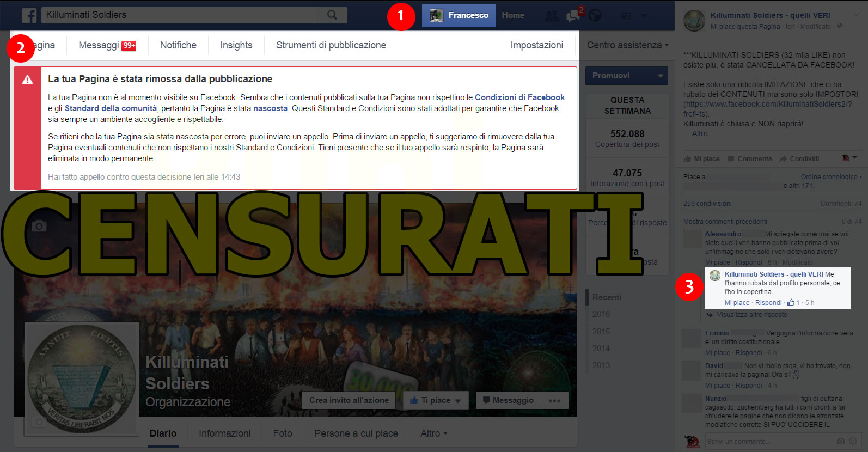868x452 pixels.
Task: Open the privacy shortcuts icon
Action: tap(627, 16)
